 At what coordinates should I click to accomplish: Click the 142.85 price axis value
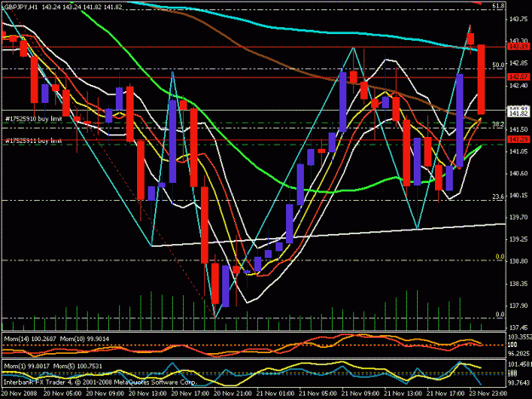click(518, 63)
